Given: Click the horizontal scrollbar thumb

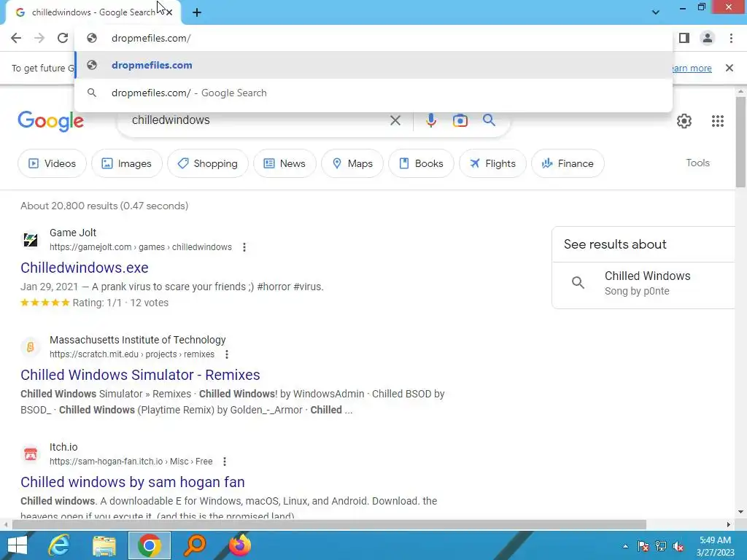Looking at the screenshot, I should click(x=329, y=525).
